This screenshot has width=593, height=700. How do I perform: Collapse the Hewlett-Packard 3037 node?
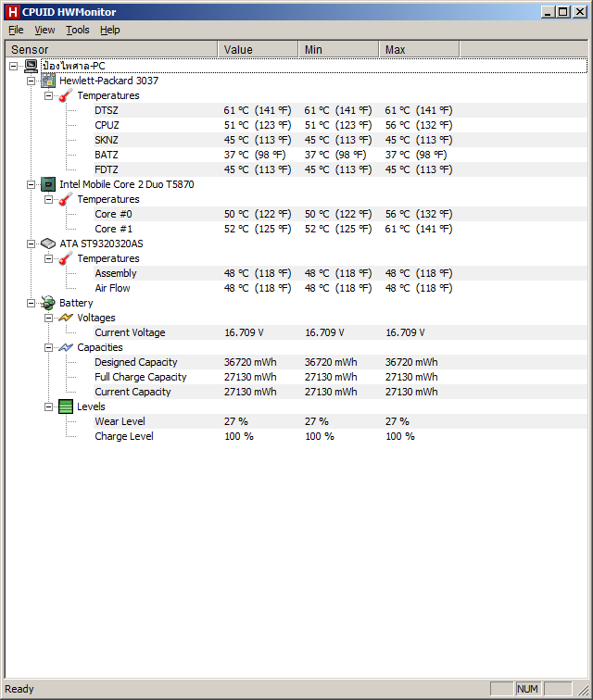(31, 81)
